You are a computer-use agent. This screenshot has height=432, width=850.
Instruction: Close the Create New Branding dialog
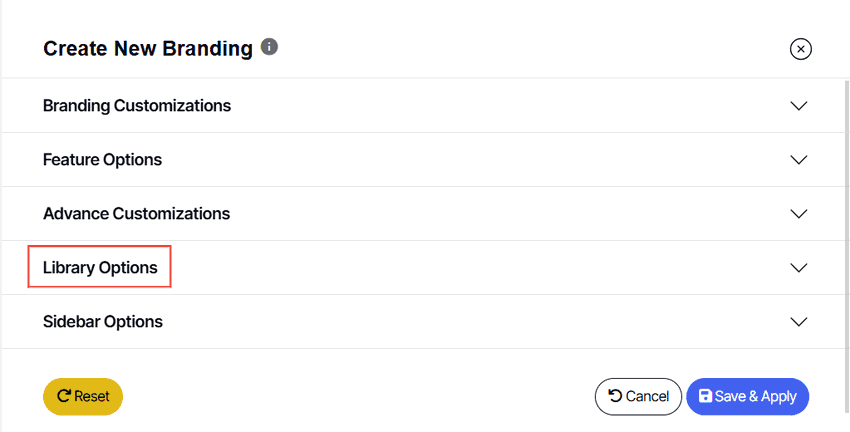pyautogui.click(x=801, y=49)
